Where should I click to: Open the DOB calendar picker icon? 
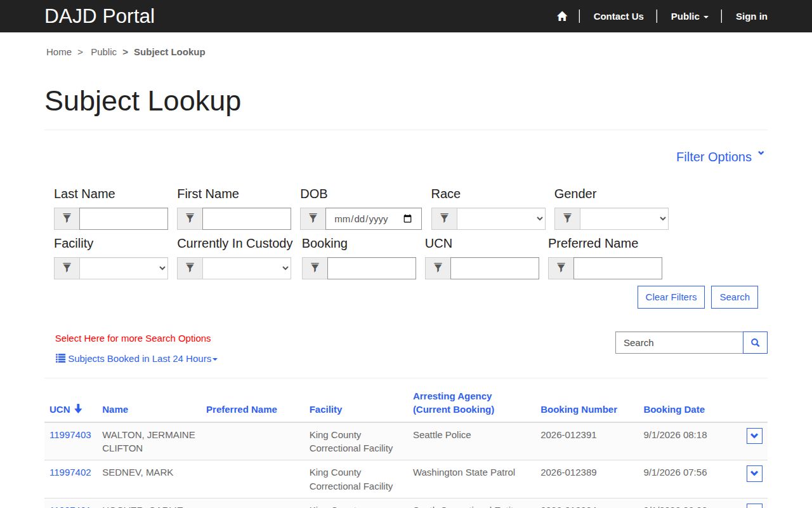click(x=407, y=219)
